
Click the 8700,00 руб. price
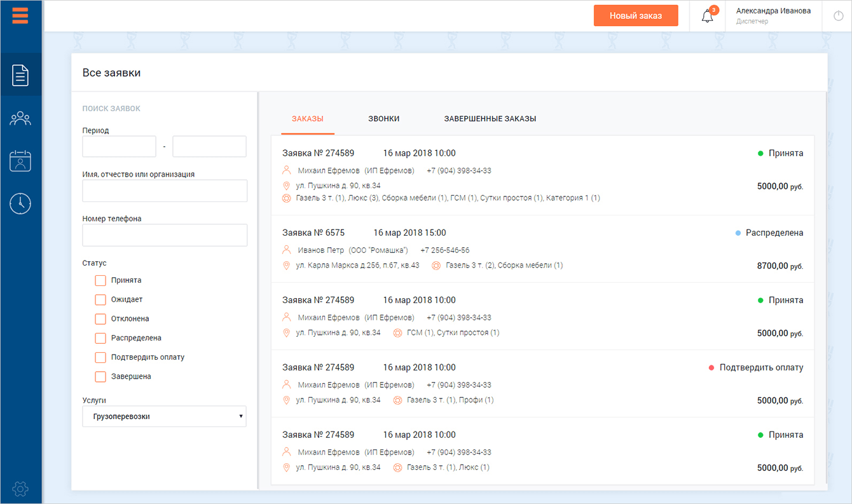(780, 266)
